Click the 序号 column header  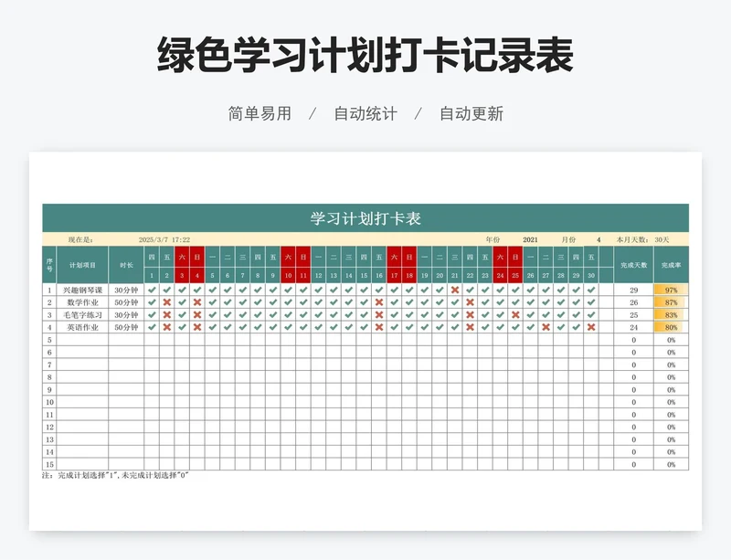click(49, 265)
